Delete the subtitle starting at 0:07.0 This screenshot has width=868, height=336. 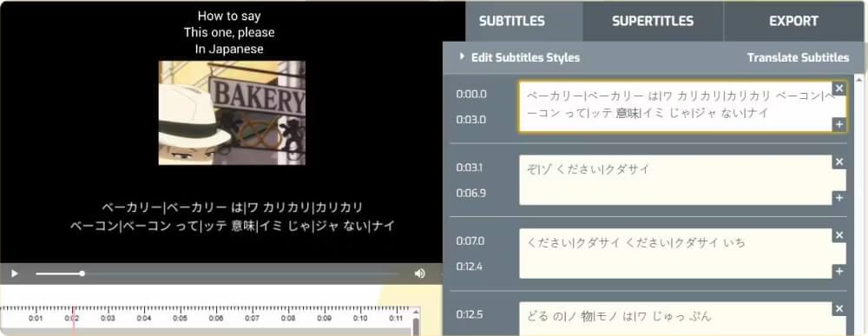pyautogui.click(x=839, y=235)
